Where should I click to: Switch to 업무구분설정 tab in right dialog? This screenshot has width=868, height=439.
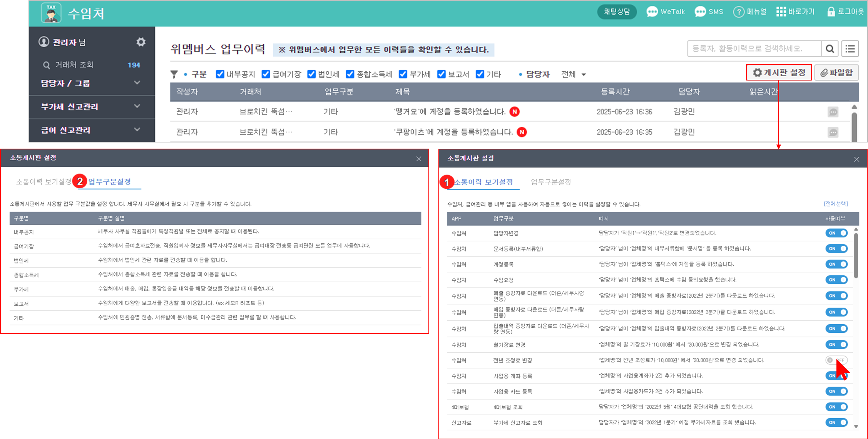tap(551, 182)
